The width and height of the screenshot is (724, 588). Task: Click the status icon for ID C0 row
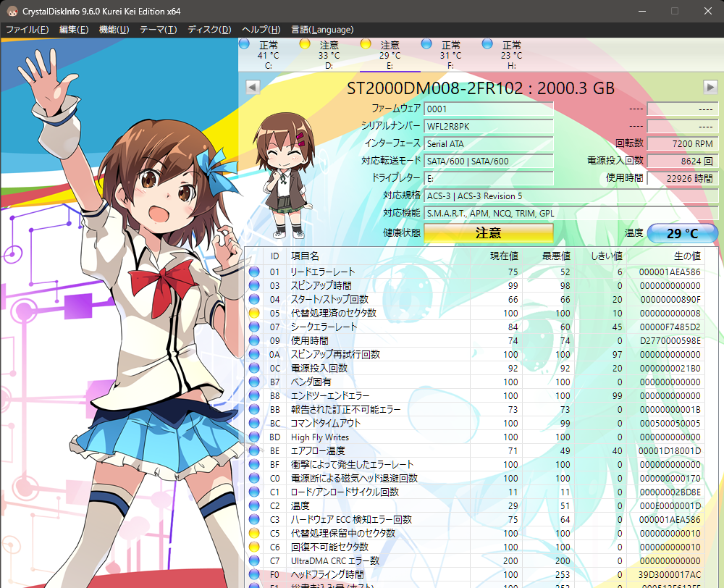pyautogui.click(x=254, y=478)
